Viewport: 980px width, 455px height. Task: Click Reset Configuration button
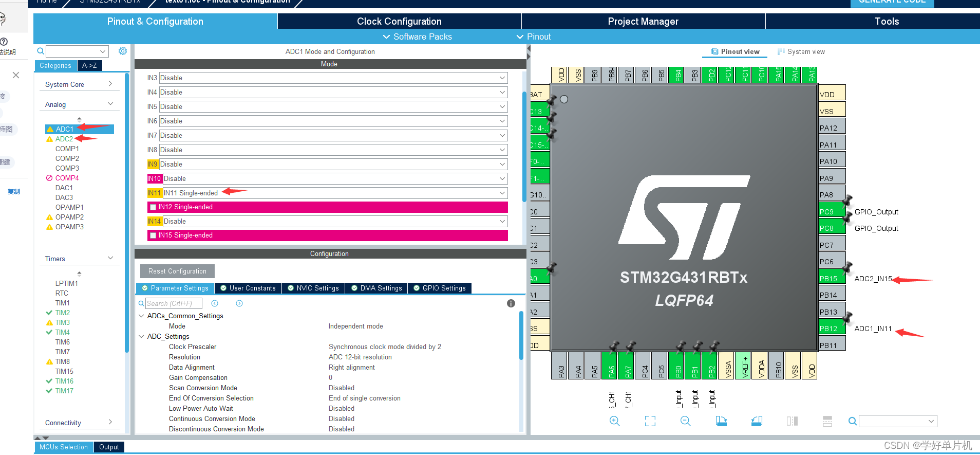[x=177, y=271]
